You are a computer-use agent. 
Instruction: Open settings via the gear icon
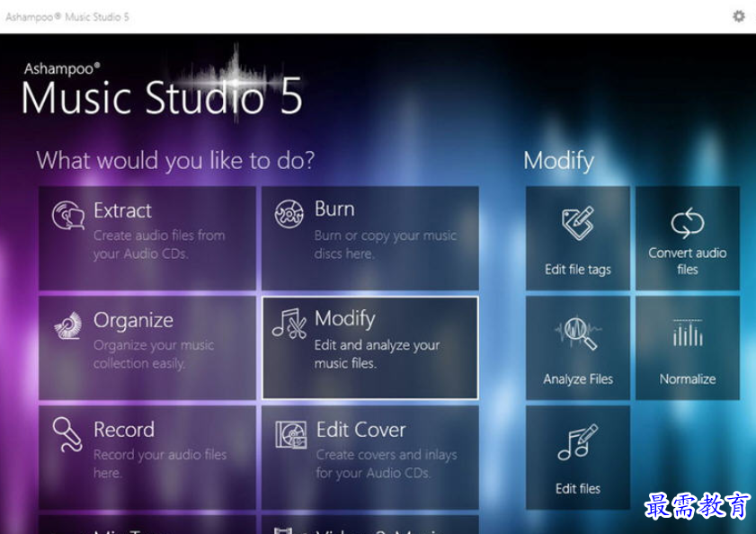(x=739, y=16)
